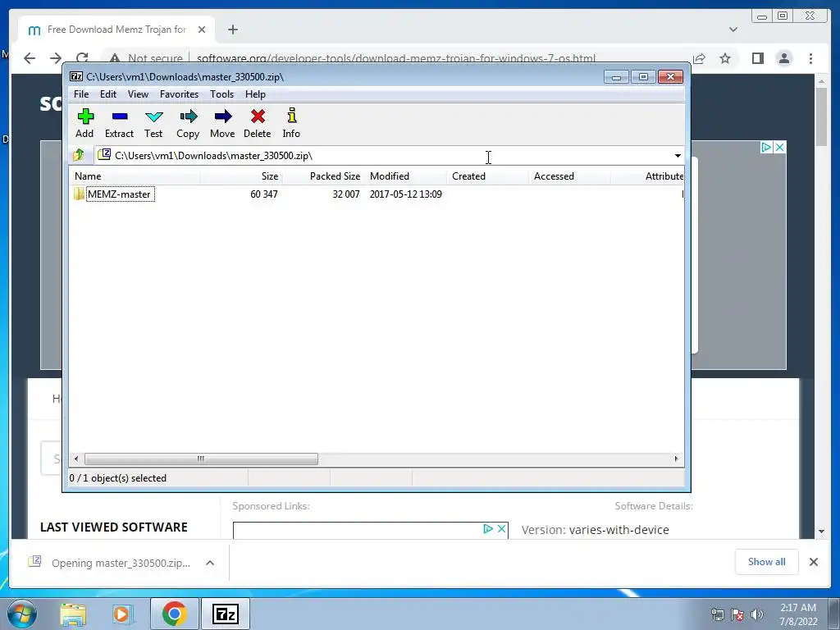This screenshot has height=630, width=840.
Task: Click Show all downloads
Action: 767,561
